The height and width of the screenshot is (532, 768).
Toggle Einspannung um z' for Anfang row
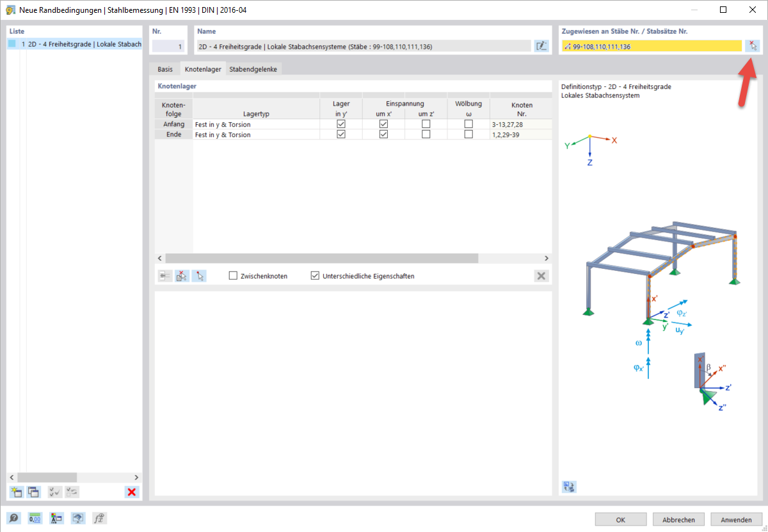[426, 124]
